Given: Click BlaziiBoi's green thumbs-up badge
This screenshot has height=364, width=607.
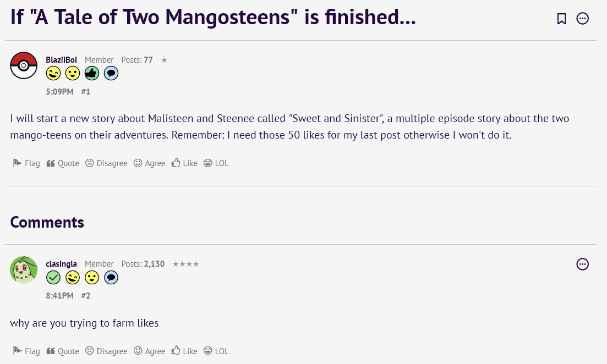Looking at the screenshot, I should (x=91, y=73).
